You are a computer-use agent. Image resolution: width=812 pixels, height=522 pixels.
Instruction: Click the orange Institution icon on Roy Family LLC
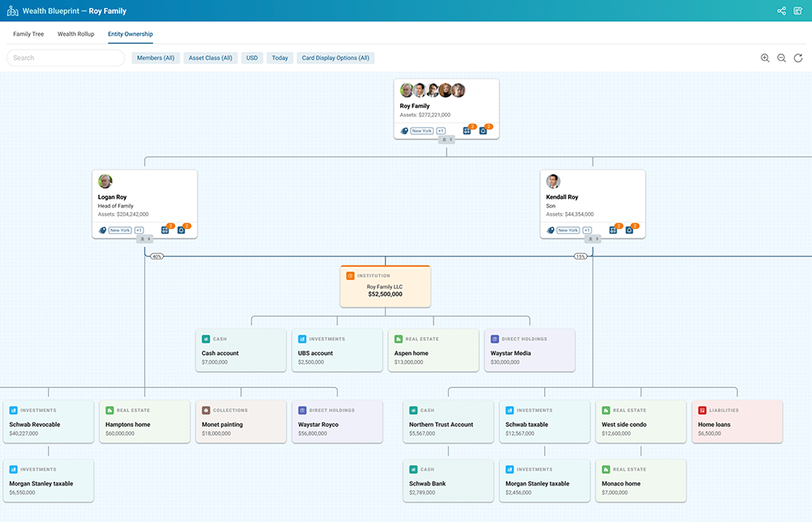[x=350, y=275]
